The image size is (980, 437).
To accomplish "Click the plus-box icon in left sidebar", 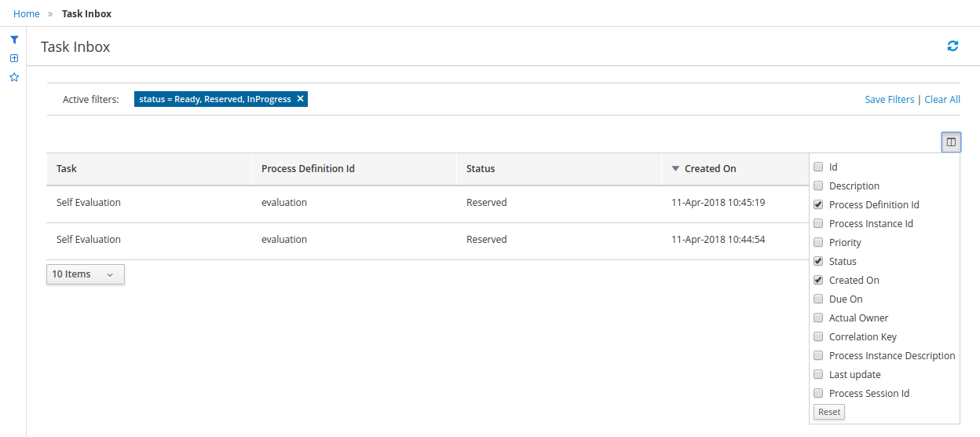I will (13, 58).
